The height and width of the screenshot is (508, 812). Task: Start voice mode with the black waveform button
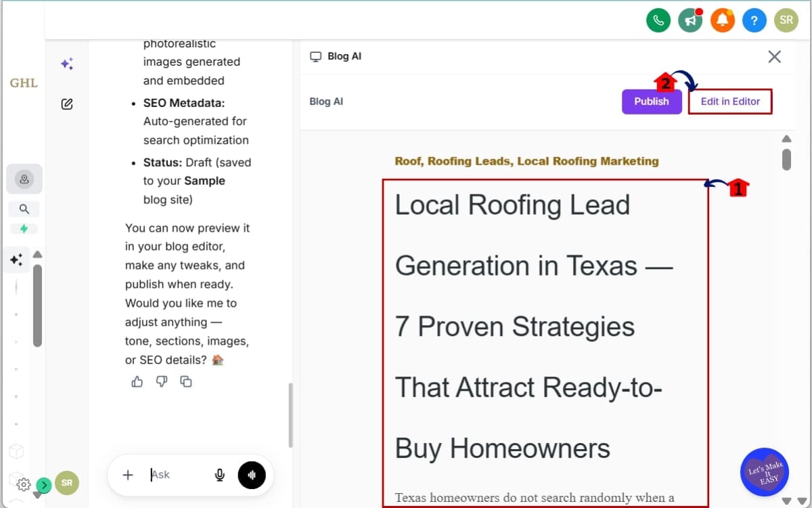pyautogui.click(x=252, y=475)
